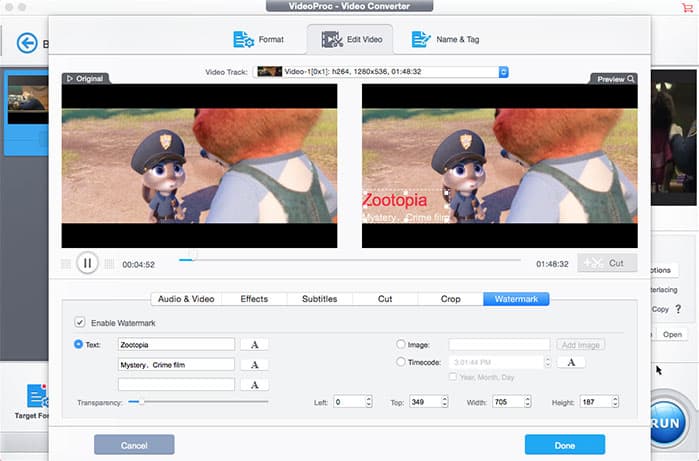Viewport: 699px width, 461px height.
Task: Open the Audio & Video tab
Action: (x=186, y=299)
